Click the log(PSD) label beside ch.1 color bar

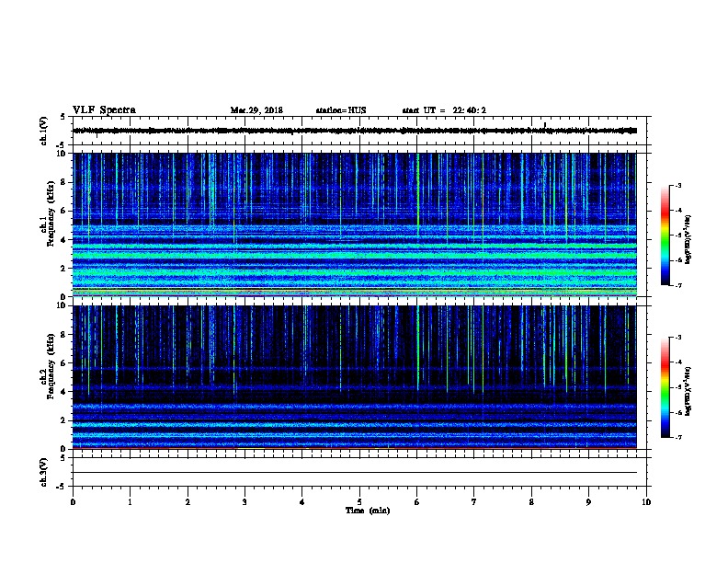[x=688, y=240]
